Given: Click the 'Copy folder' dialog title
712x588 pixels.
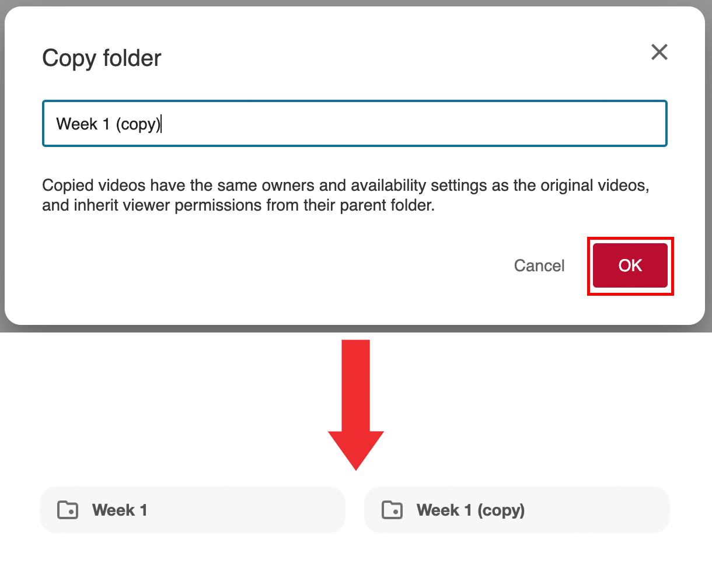Looking at the screenshot, I should pos(102,58).
